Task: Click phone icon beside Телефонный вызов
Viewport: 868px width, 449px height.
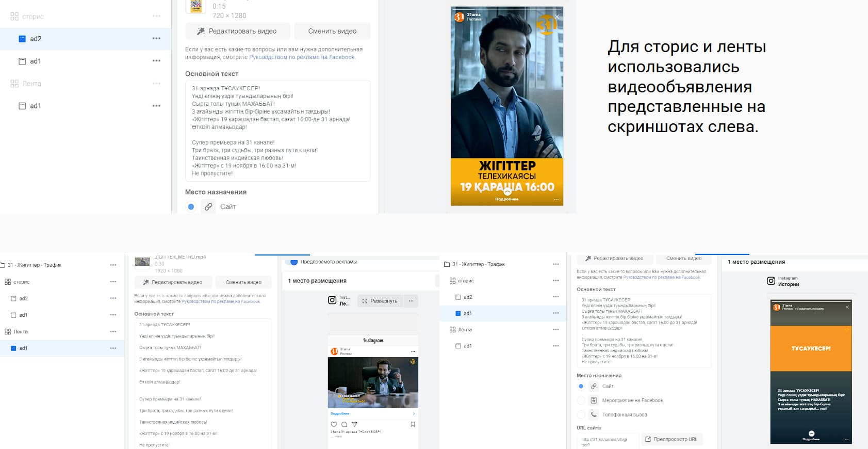Action: point(594,414)
